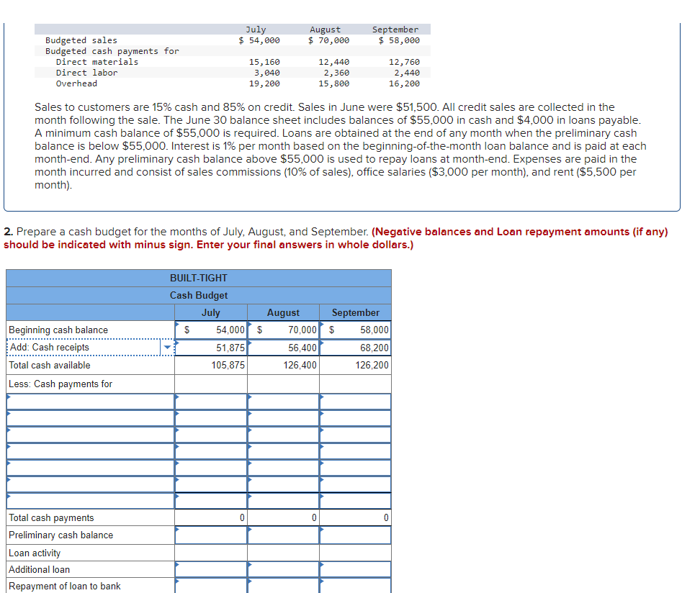Click the September Preliminary cash balance cell
Screen dimensions: 700x593
(355, 535)
